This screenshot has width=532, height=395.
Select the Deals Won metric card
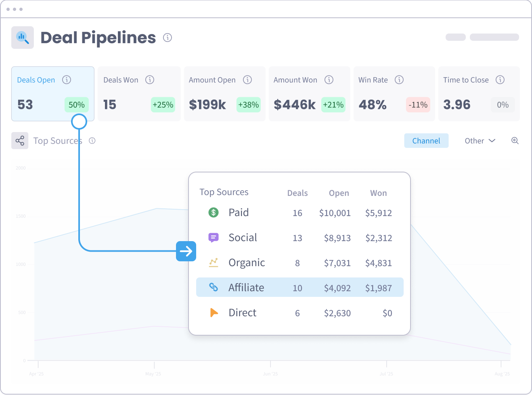(139, 94)
